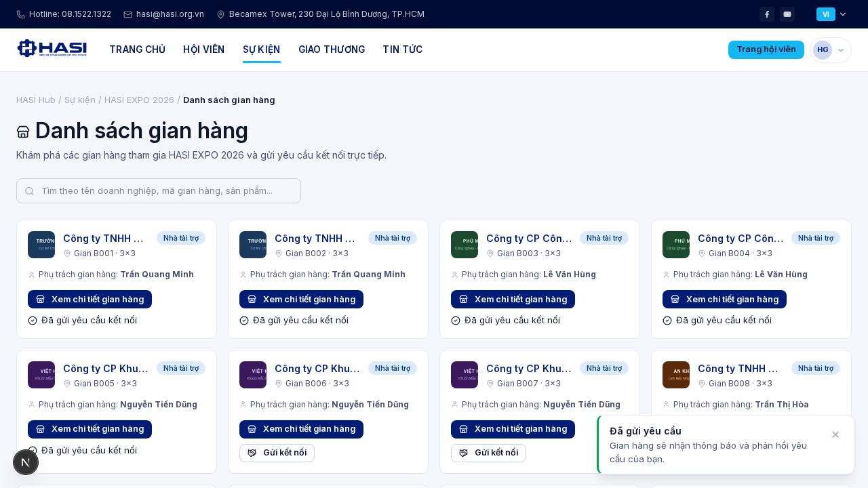
Task: View booth details for Gian B005
Action: click(x=90, y=429)
